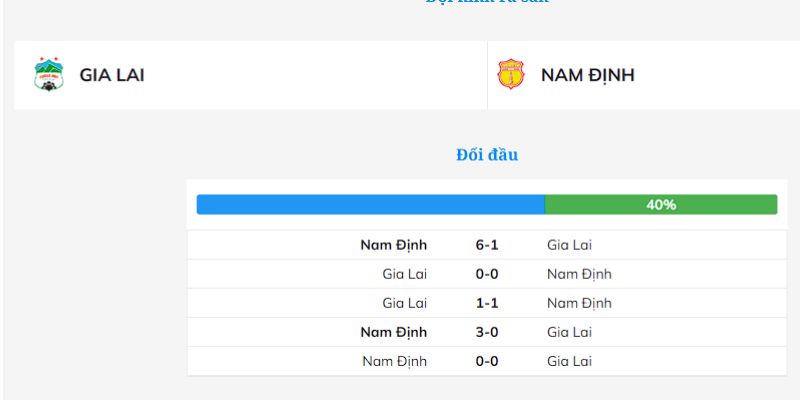This screenshot has width=800, height=400.
Task: Select Gia Lai in the 6-1 row
Action: tap(570, 245)
